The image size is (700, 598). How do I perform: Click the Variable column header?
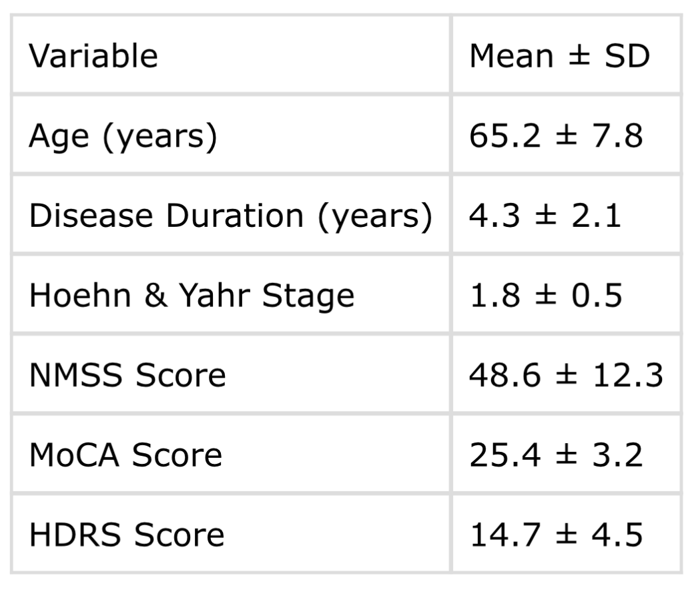coord(93,56)
